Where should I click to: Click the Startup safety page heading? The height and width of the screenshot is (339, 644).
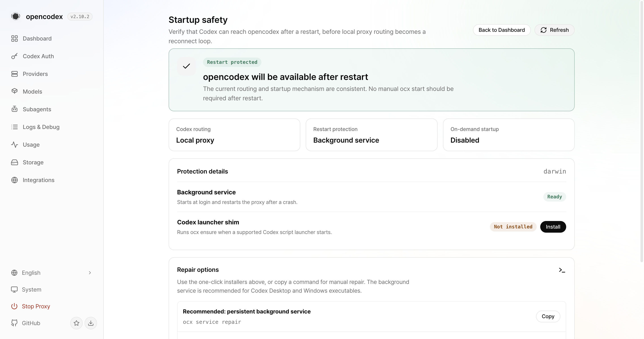(198, 20)
